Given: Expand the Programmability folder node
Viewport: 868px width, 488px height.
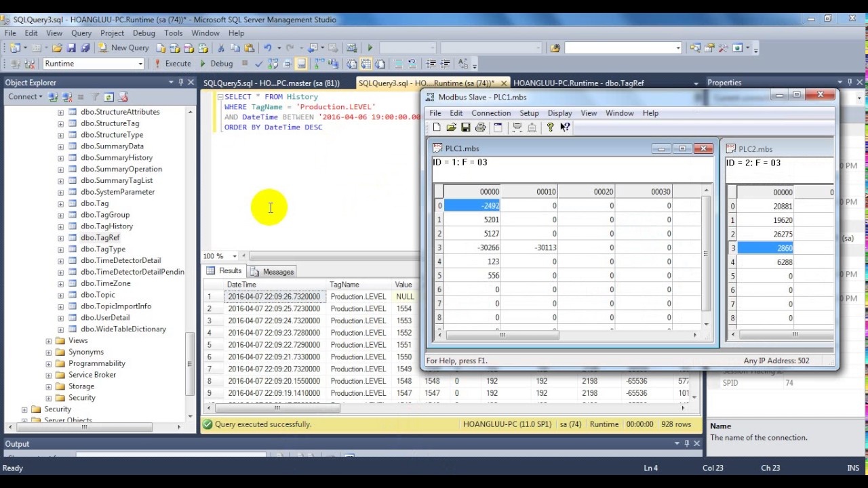Looking at the screenshot, I should (49, 364).
